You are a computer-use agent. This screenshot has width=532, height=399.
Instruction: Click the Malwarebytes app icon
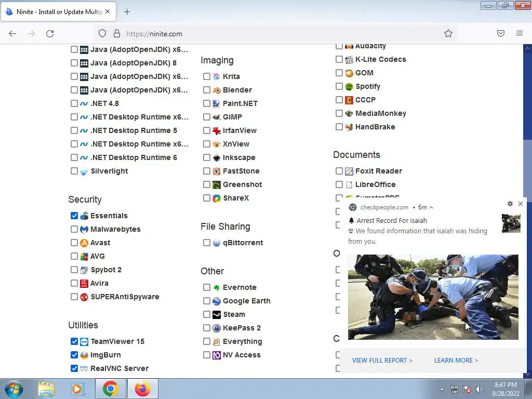[x=84, y=229]
